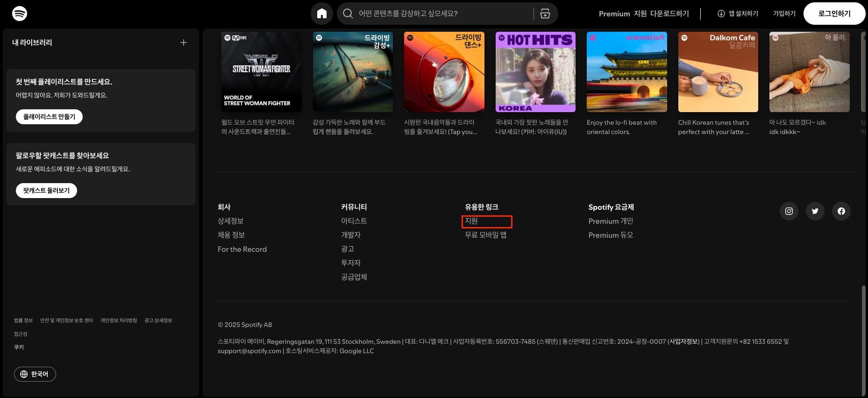The width and height of the screenshot is (868, 398).
Task: Open Hot Hits Korea playlist cover
Action: [535, 72]
